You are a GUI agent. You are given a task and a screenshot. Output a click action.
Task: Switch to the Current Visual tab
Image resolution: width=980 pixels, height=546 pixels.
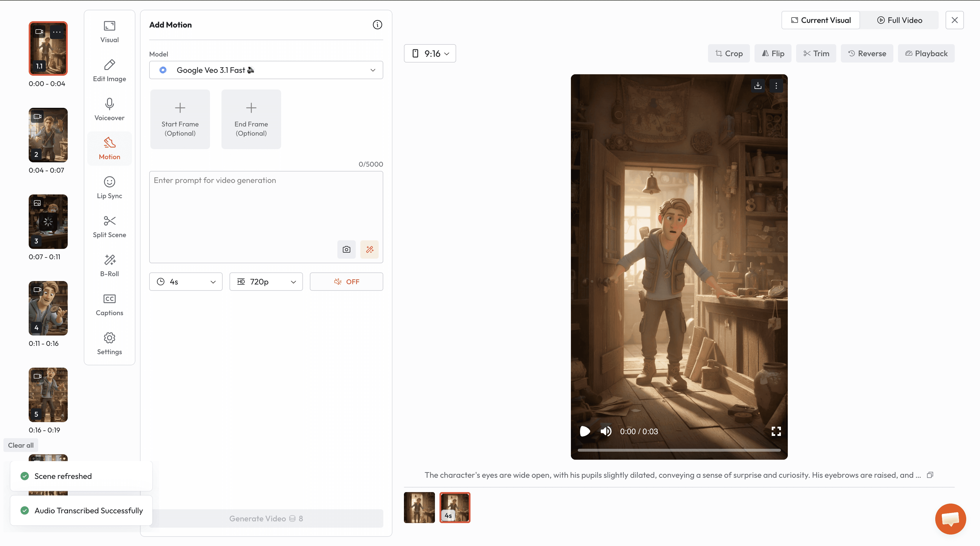[820, 20]
